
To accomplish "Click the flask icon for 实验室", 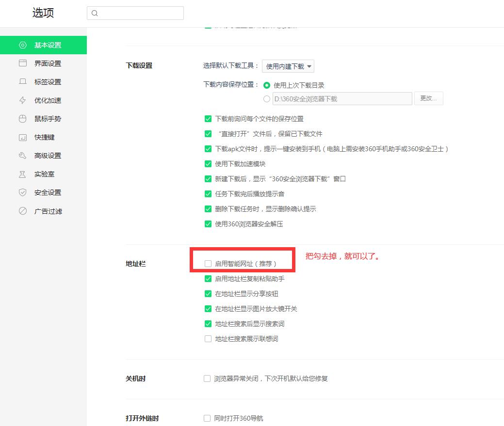I will coord(22,174).
